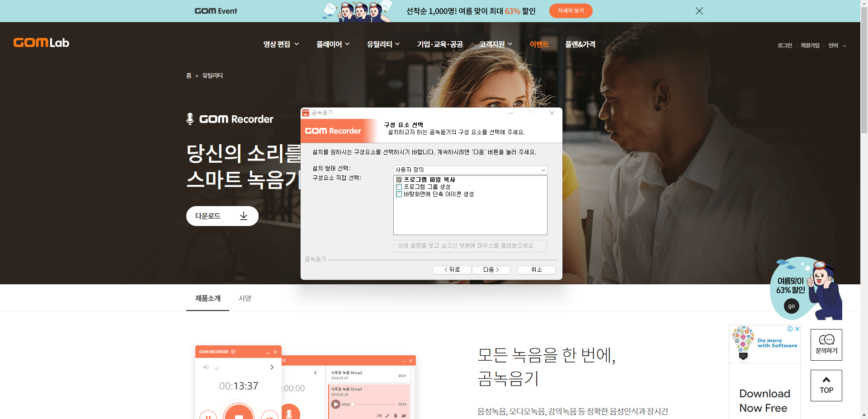The width and height of the screenshot is (868, 419).
Task: Open the 이벤트 menu item
Action: pyautogui.click(x=539, y=44)
